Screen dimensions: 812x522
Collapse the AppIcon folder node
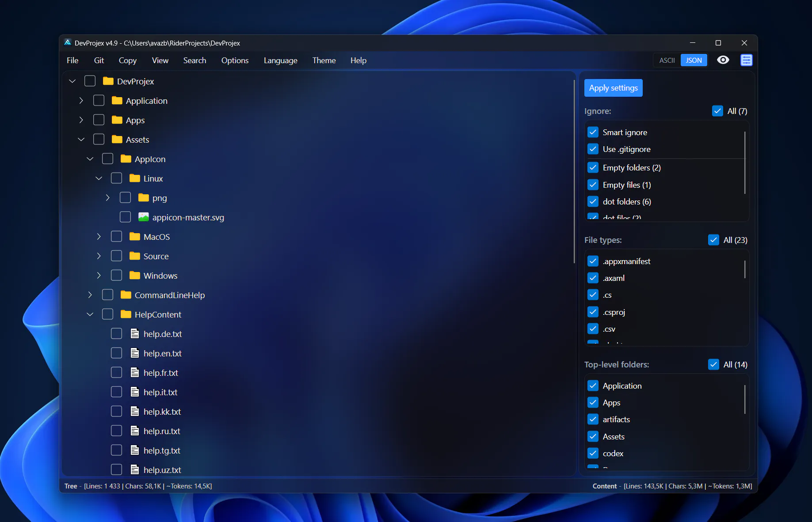pos(90,159)
